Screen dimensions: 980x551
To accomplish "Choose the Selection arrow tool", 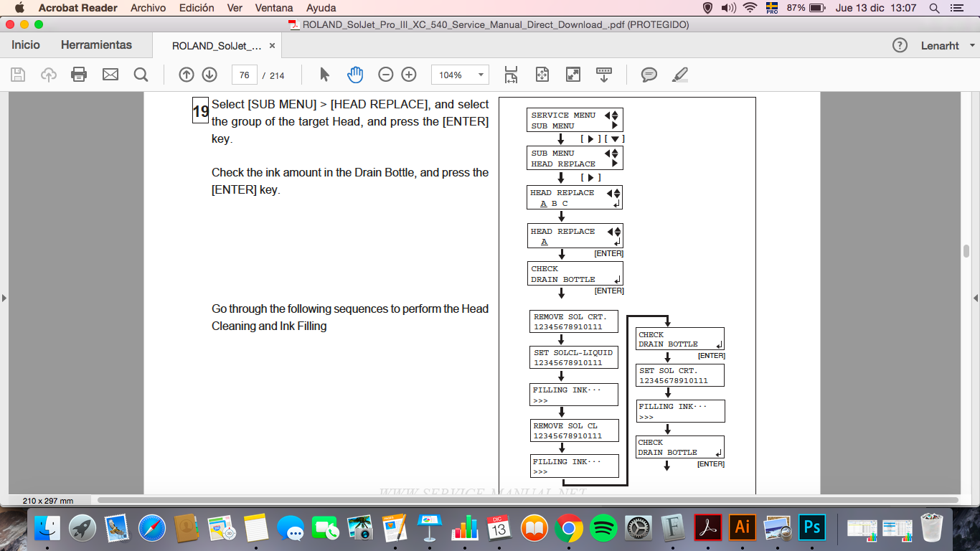I will click(324, 75).
